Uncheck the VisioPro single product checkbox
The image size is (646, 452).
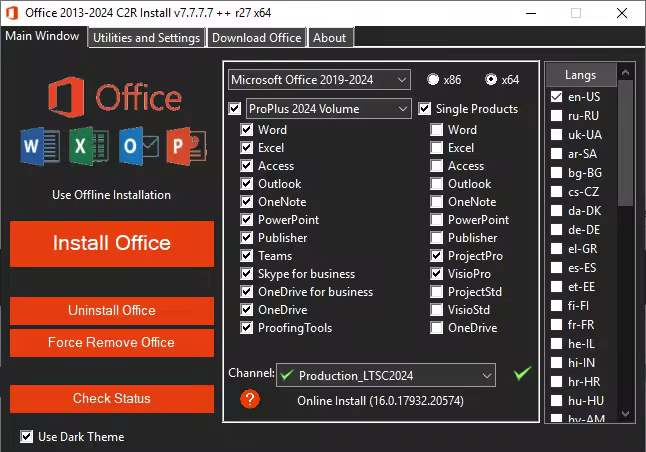pos(437,274)
